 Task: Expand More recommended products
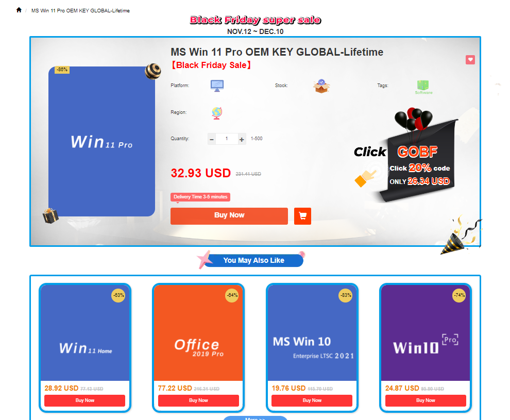(x=256, y=418)
